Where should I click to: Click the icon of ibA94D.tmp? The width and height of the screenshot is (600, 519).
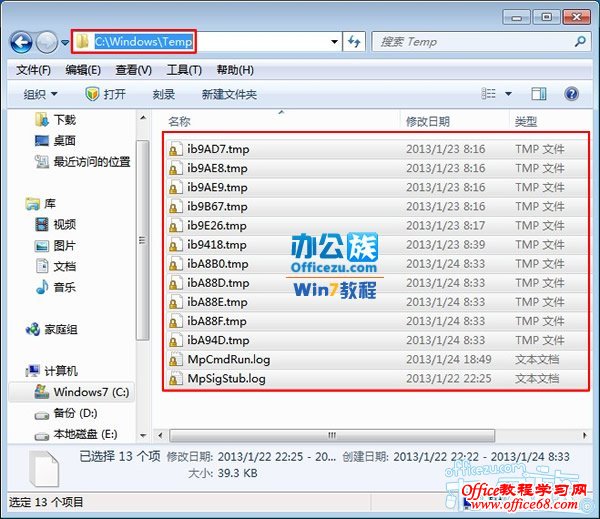click(175, 341)
